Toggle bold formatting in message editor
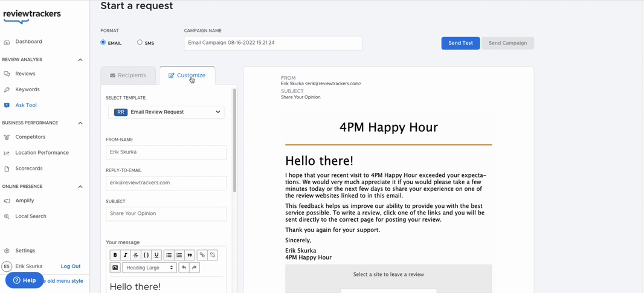 click(115, 255)
